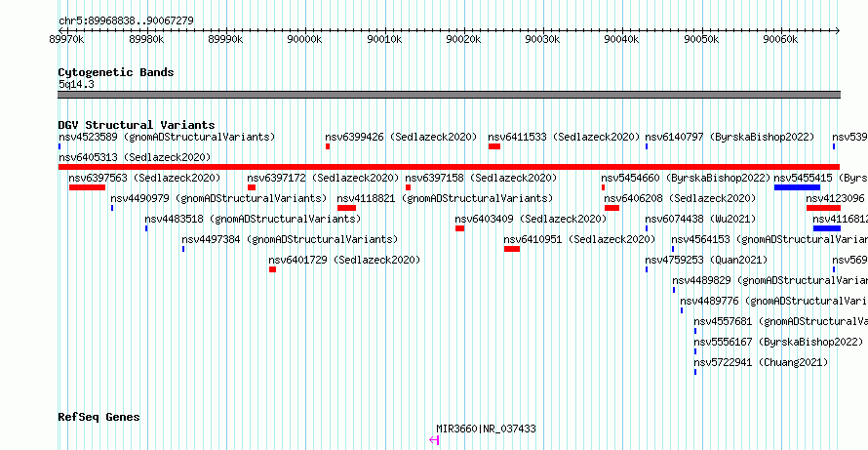The height and width of the screenshot is (450, 868).
Task: Click the nsv6410951 red variant bar
Action: click(x=512, y=249)
